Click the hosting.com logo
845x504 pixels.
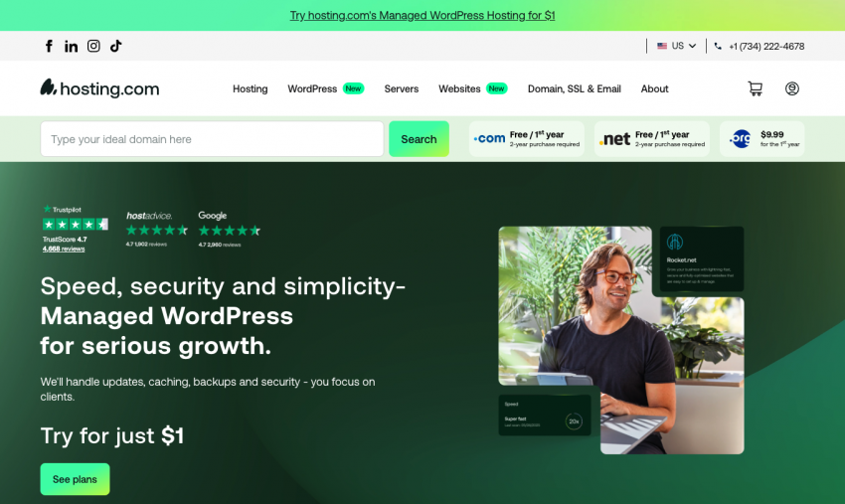[x=99, y=88]
